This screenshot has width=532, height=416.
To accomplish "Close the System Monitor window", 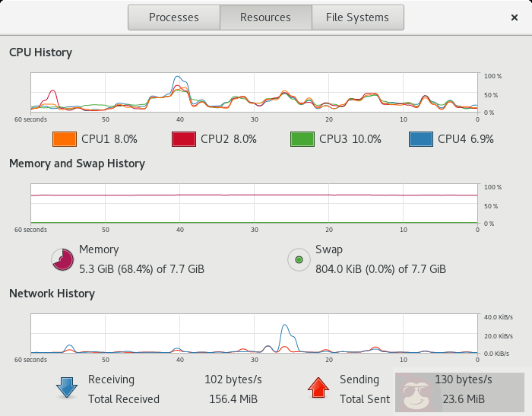I will tap(515, 17).
